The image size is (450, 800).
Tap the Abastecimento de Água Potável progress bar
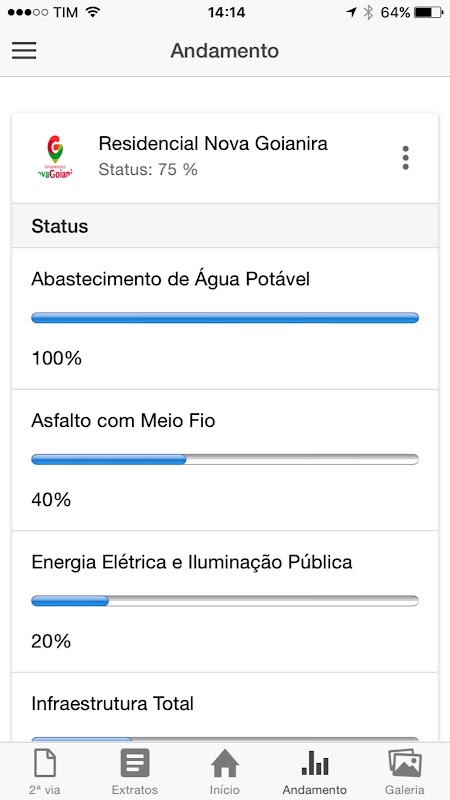click(225, 318)
